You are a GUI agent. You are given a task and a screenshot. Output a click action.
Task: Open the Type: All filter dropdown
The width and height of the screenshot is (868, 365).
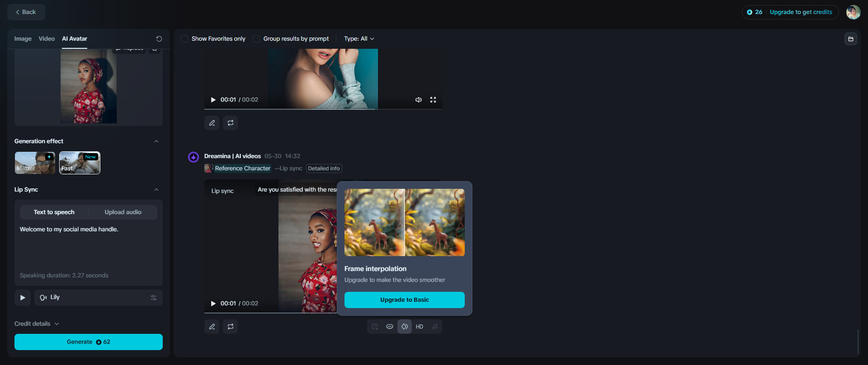click(x=359, y=39)
